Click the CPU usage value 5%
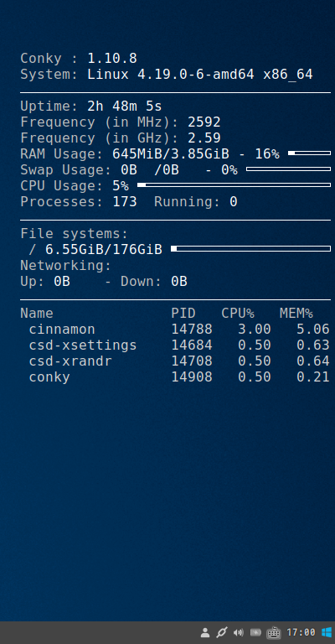The image size is (335, 644). (x=121, y=185)
